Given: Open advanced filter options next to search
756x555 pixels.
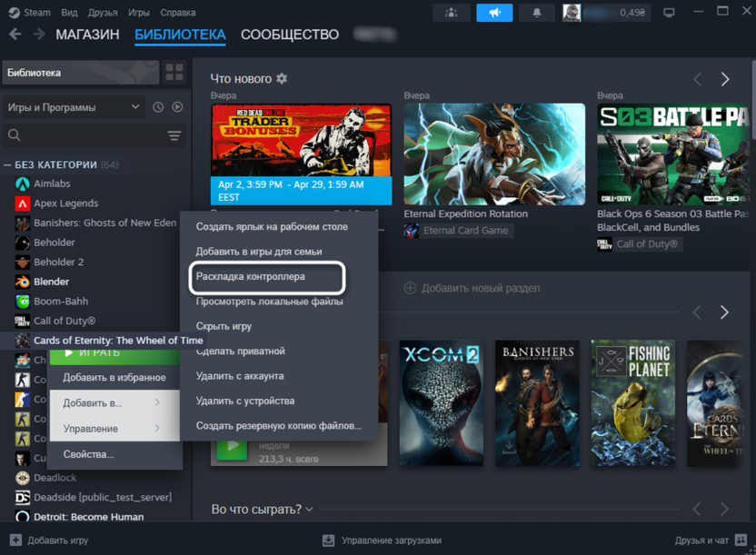Looking at the screenshot, I should click(174, 135).
